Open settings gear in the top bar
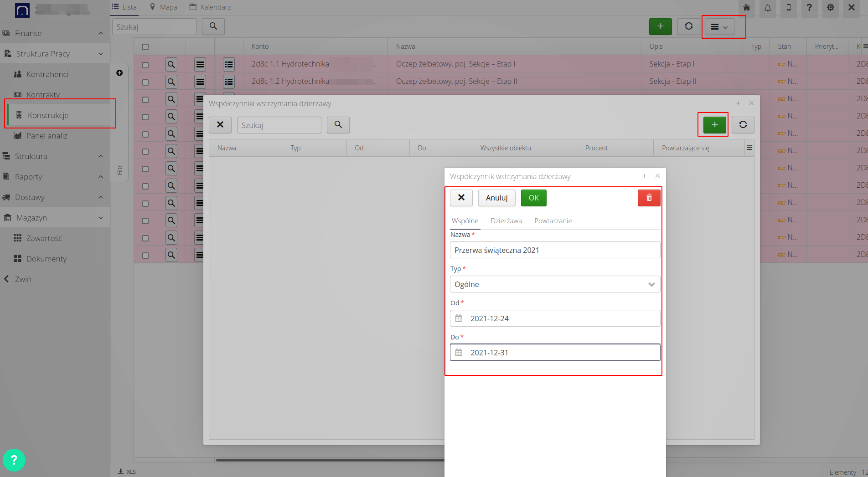The height and width of the screenshot is (477, 868). point(830,8)
